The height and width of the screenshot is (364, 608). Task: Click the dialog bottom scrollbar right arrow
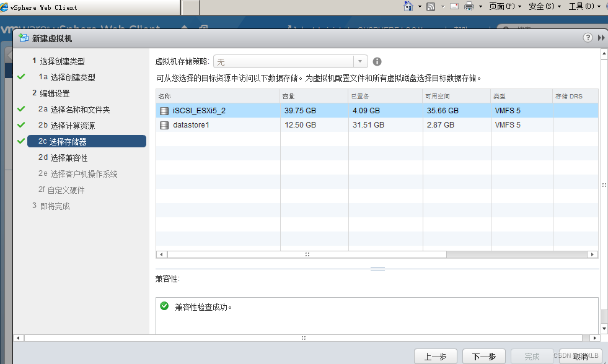pyautogui.click(x=595, y=338)
